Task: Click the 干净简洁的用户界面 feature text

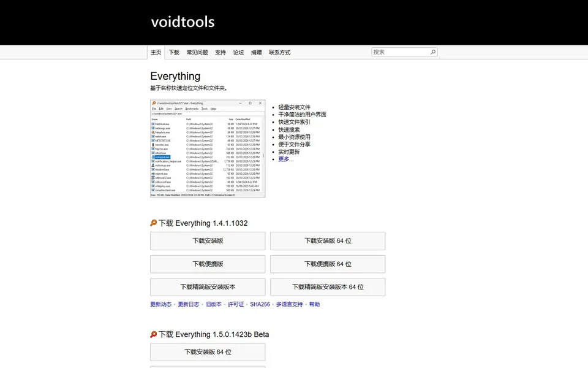Action: coord(302,115)
